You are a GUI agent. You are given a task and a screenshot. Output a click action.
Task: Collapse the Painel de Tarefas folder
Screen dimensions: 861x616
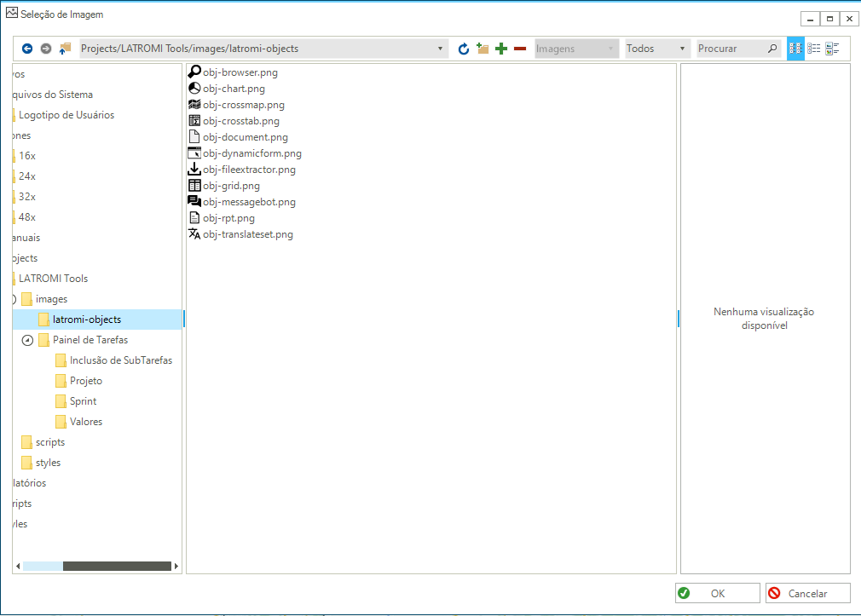(x=27, y=340)
